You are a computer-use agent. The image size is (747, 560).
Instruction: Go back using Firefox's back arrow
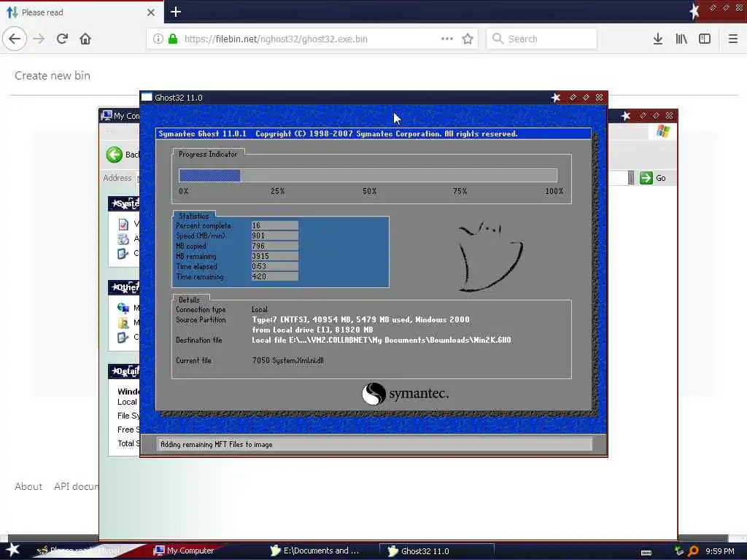pyautogui.click(x=15, y=39)
